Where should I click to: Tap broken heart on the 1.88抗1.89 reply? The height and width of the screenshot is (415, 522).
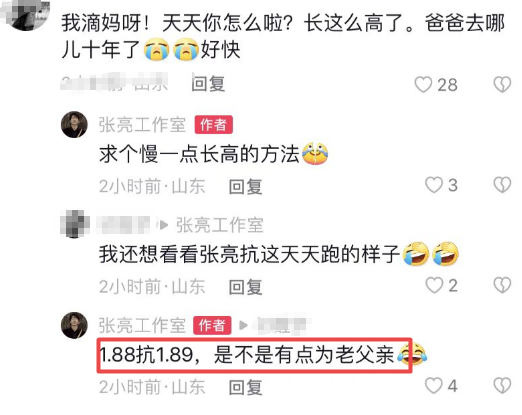tap(502, 386)
